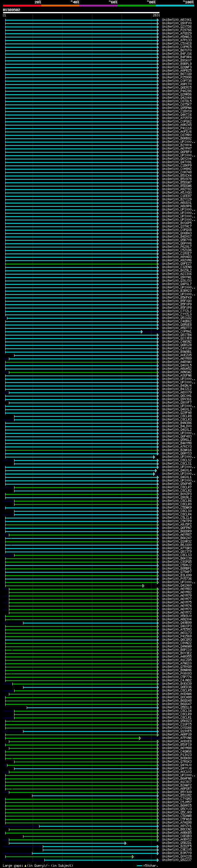
Task: Click the green alignment bar for UniRef100_A4RVW0
Action: [x=82, y=362]
